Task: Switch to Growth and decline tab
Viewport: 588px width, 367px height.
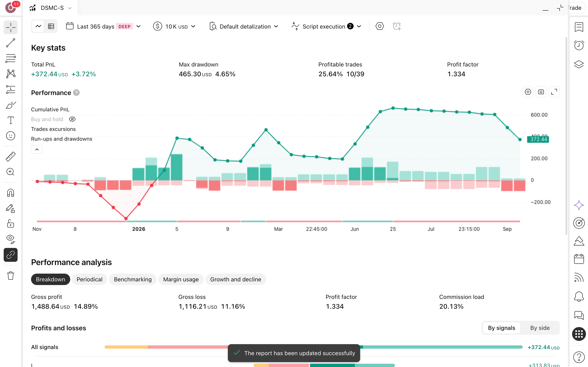Action: 235,279
